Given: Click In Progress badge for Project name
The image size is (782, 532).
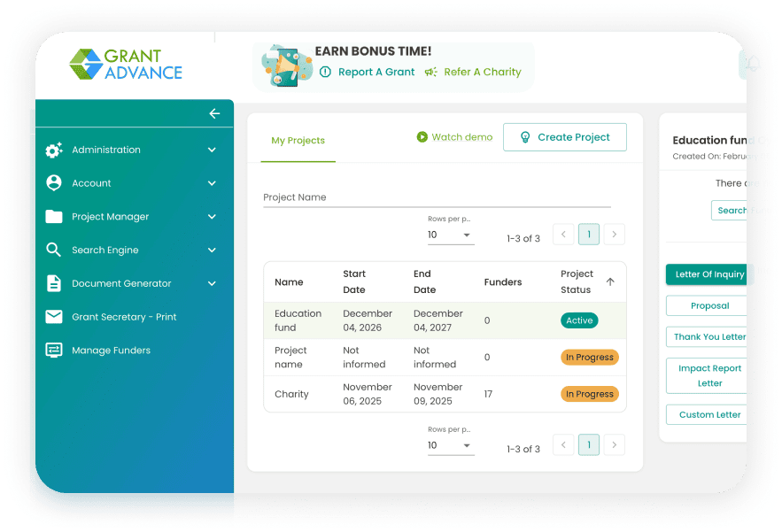Looking at the screenshot, I should [x=590, y=358].
